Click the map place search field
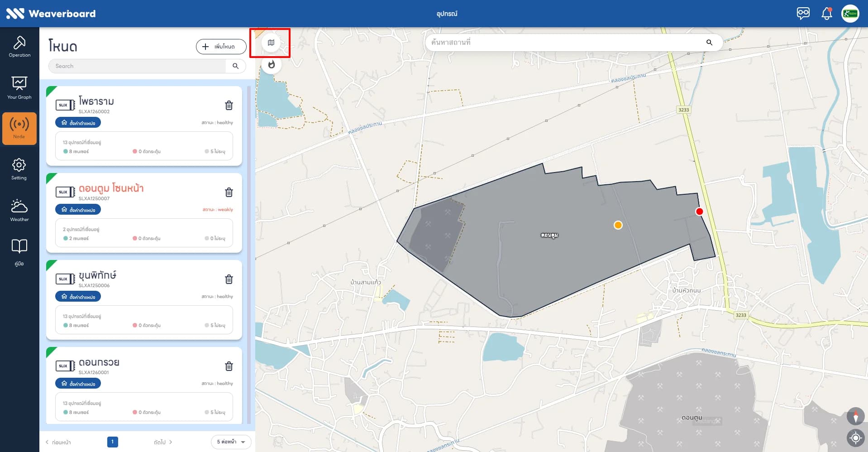 coord(563,43)
